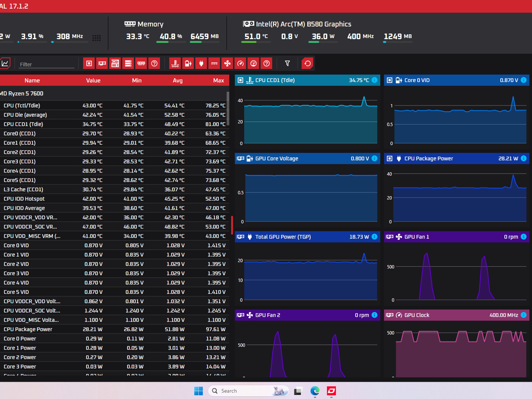
Task: Open info for the Core 0 VID graph
Action: [524, 80]
